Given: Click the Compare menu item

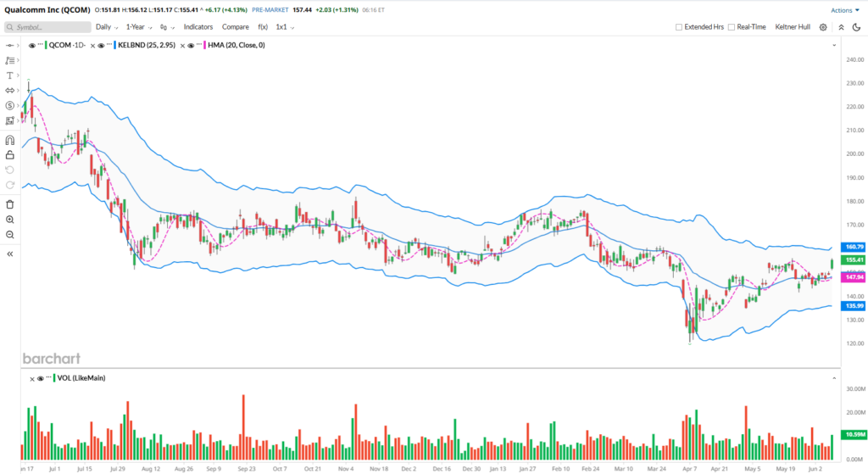Looking at the screenshot, I should [x=235, y=27].
